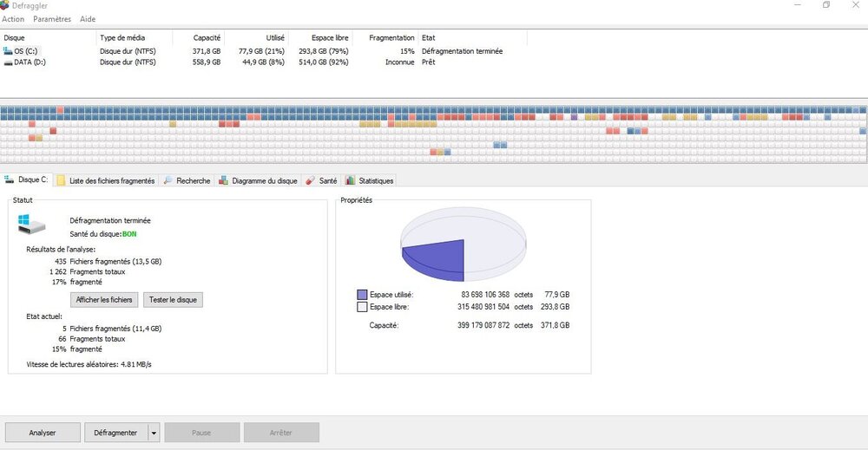
Task: Select the OS (C:) drive row
Action: [264, 51]
